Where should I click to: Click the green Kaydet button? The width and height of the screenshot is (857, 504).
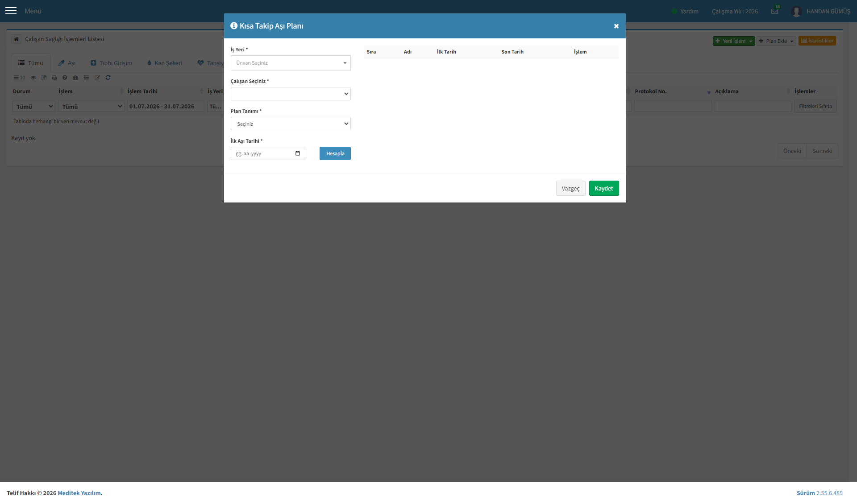click(604, 188)
